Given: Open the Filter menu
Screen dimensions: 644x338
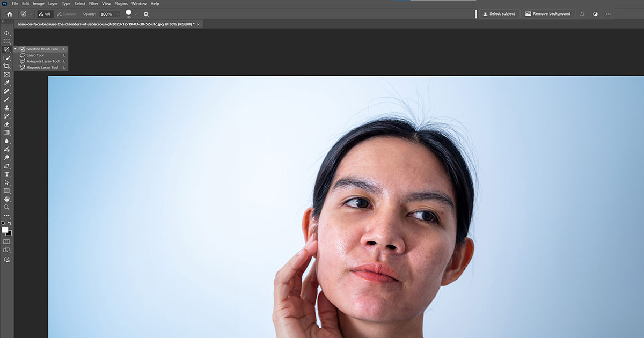Looking at the screenshot, I should [93, 4].
